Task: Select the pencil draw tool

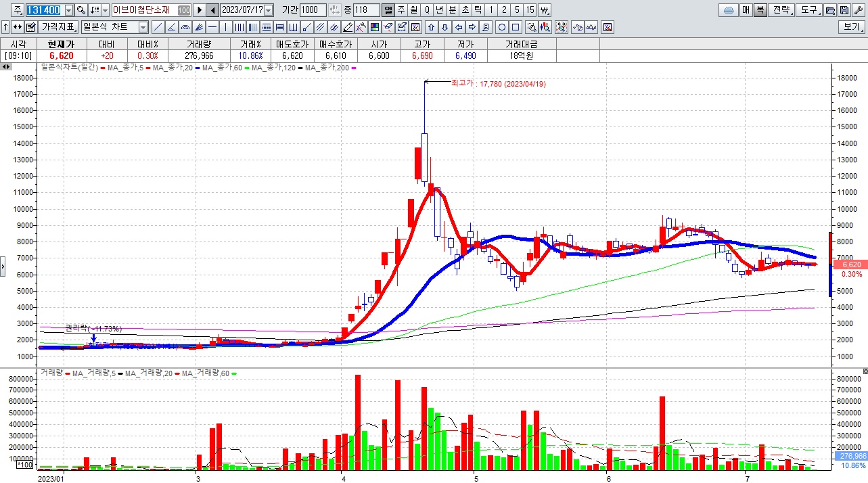Action: coord(348,27)
